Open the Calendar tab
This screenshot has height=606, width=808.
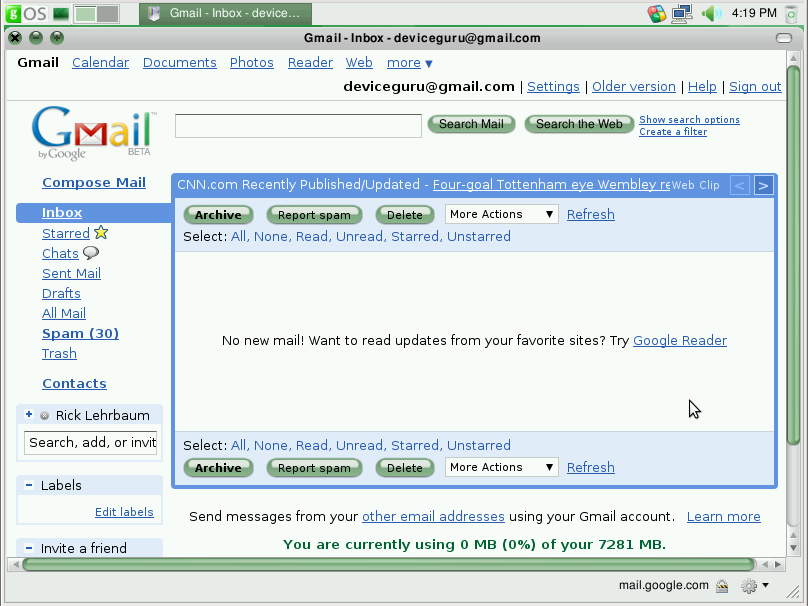[100, 63]
